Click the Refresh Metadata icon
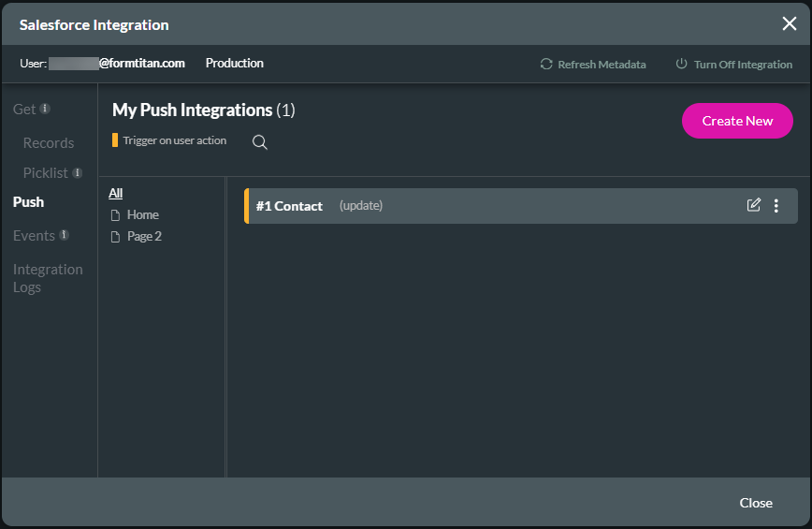Screen dimensions: 812x529 (x=546, y=65)
